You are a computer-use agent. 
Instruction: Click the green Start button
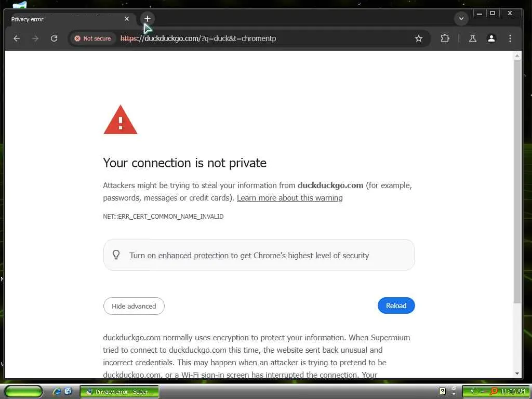click(x=23, y=392)
